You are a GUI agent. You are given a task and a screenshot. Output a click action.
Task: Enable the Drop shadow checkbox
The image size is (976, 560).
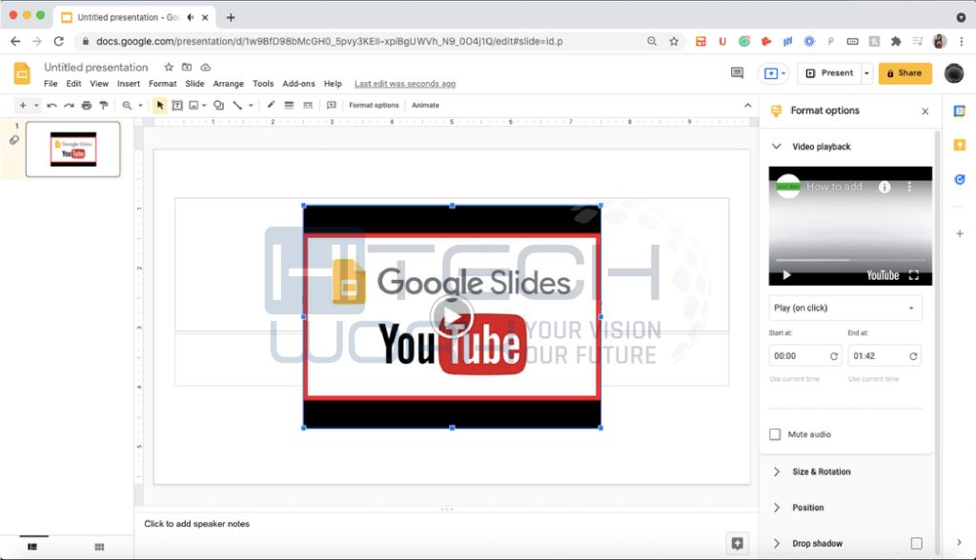(916, 543)
